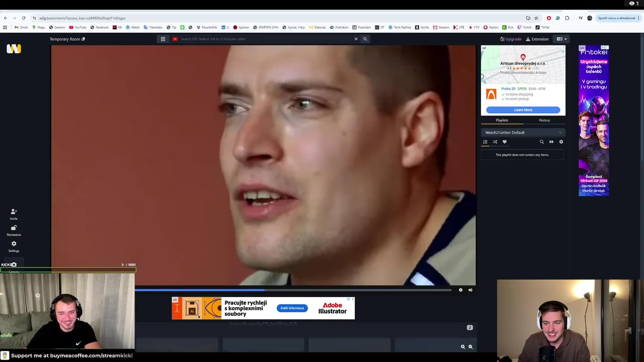Toggle shuffle playback mode

(x=495, y=142)
